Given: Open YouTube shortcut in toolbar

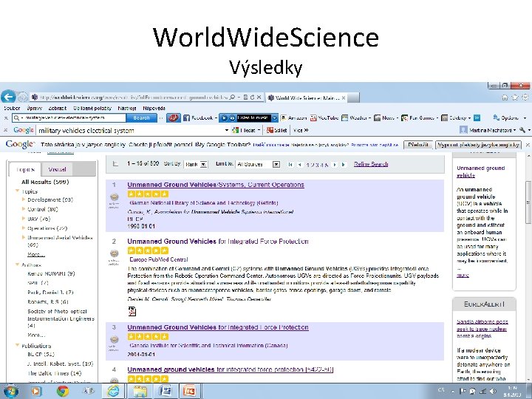Looking at the screenshot, I should pos(324,117).
